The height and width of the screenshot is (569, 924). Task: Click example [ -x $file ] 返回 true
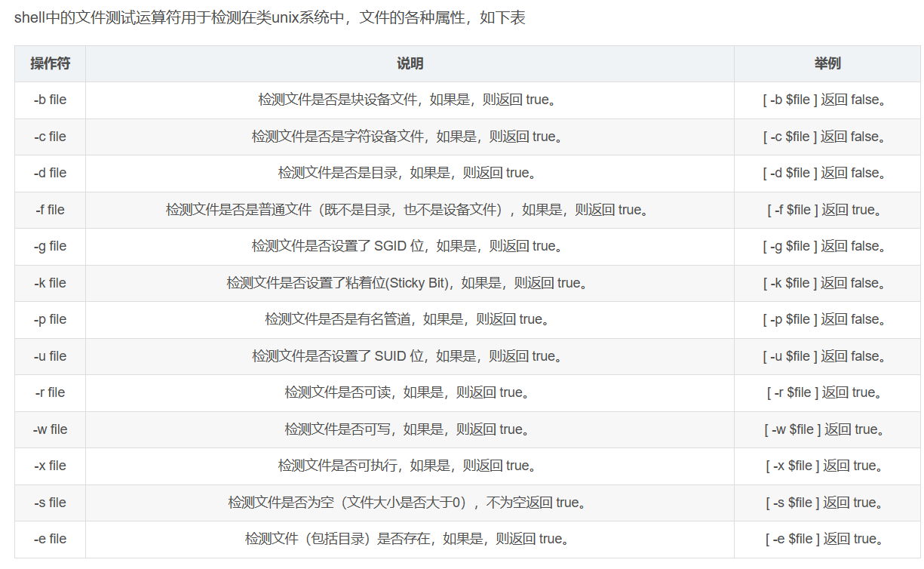point(827,466)
